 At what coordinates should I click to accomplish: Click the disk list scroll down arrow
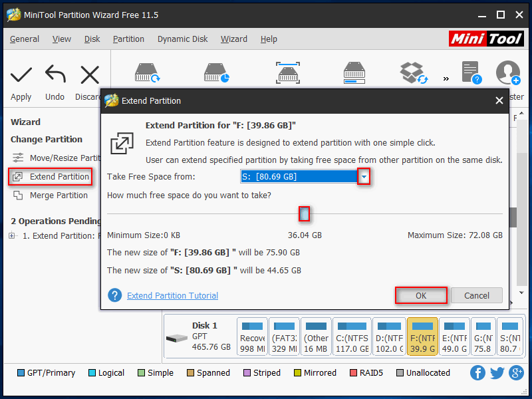[521, 293]
